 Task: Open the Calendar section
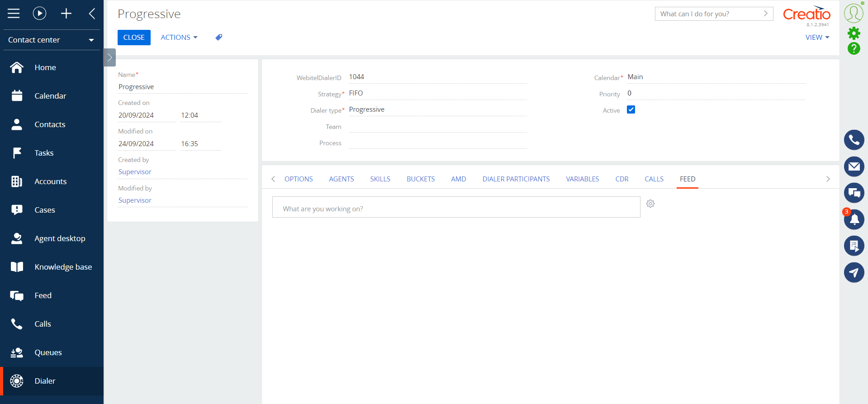point(52,96)
